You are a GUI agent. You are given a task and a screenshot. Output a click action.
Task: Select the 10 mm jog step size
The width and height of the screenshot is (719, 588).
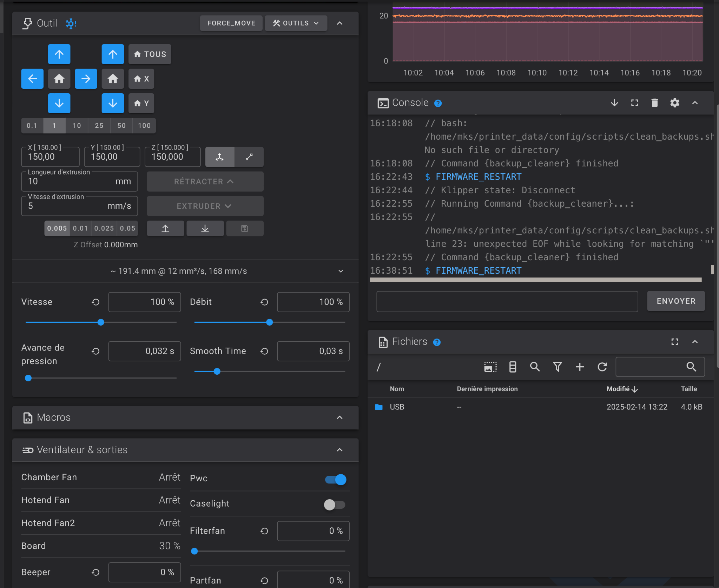tap(77, 126)
